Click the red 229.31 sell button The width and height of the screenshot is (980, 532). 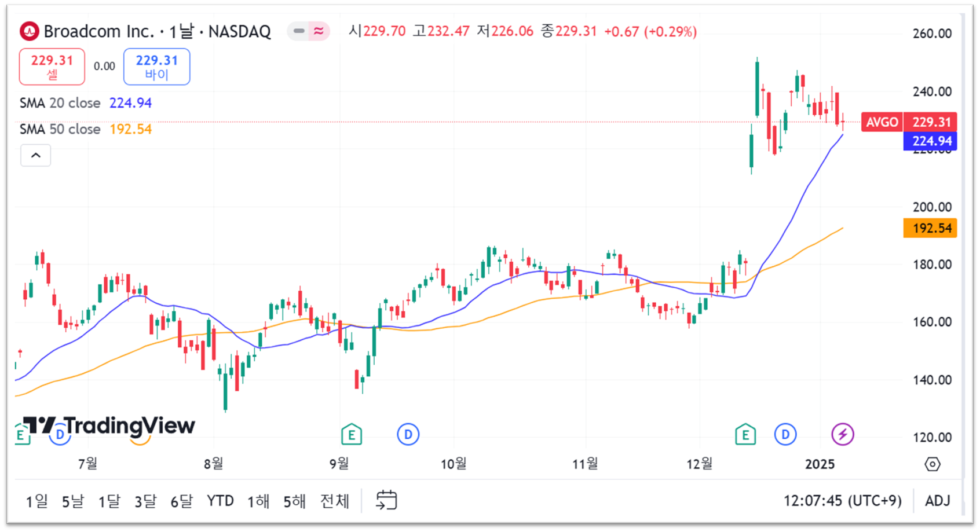tap(52, 67)
